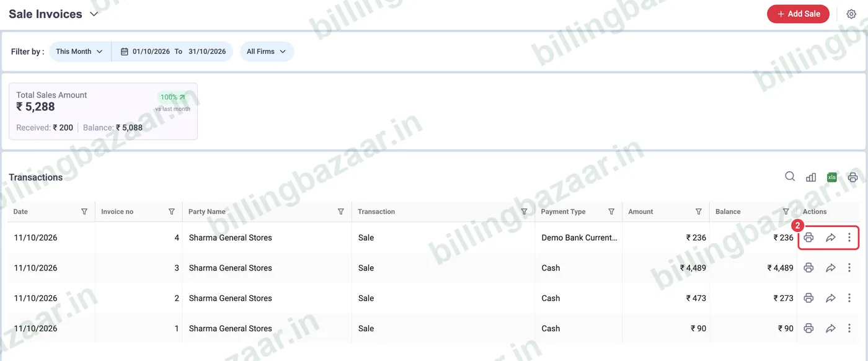Share invoice no 1
This screenshot has width=868, height=361.
click(830, 329)
